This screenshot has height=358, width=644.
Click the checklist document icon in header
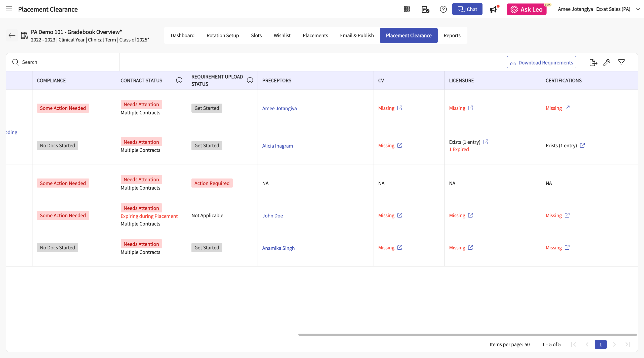click(x=425, y=9)
